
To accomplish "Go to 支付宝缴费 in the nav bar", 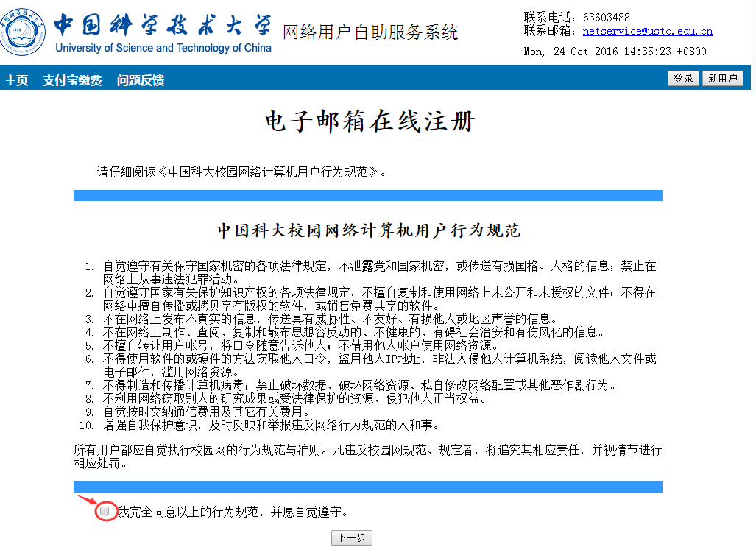I will point(72,80).
